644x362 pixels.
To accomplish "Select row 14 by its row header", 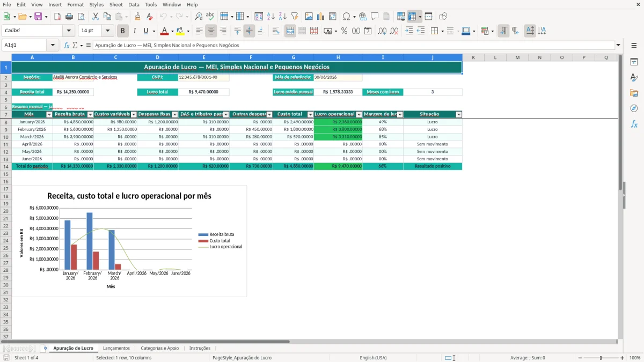I will click(x=6, y=166).
